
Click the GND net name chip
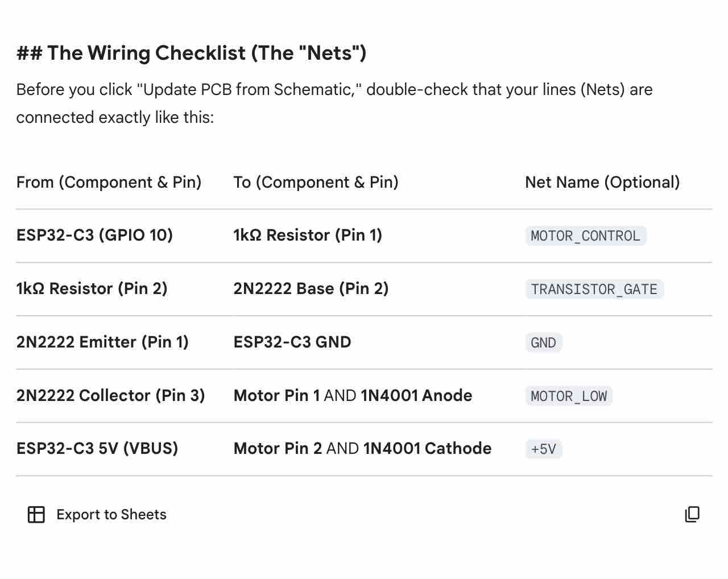pyautogui.click(x=543, y=342)
